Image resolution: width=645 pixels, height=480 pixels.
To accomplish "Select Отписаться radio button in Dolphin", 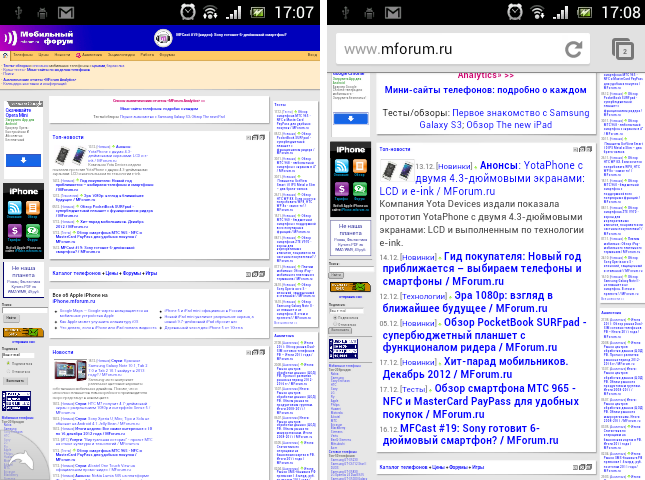I will click(x=8, y=371).
